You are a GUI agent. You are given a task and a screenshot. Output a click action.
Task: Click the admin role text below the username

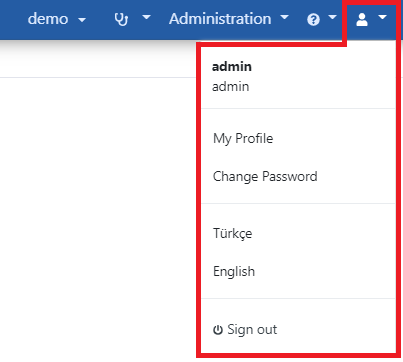coord(230,87)
